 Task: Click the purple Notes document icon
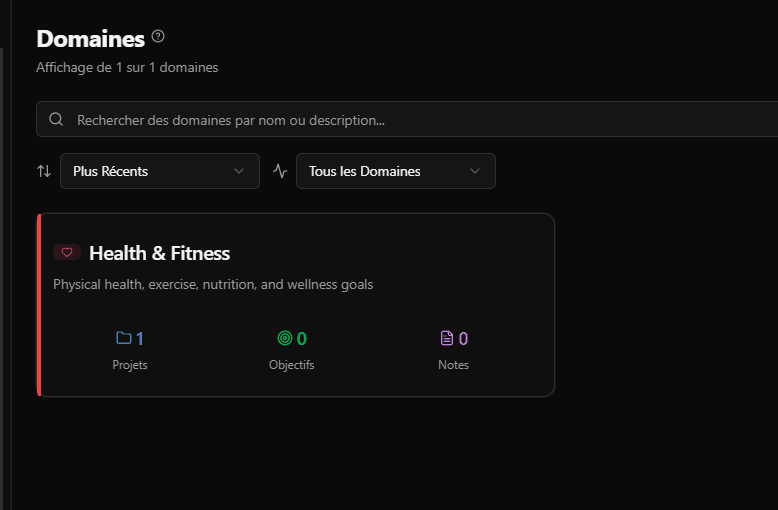pyautogui.click(x=447, y=338)
